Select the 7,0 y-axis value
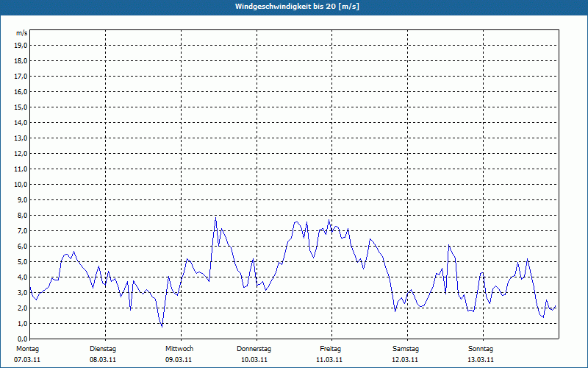 tap(23, 230)
